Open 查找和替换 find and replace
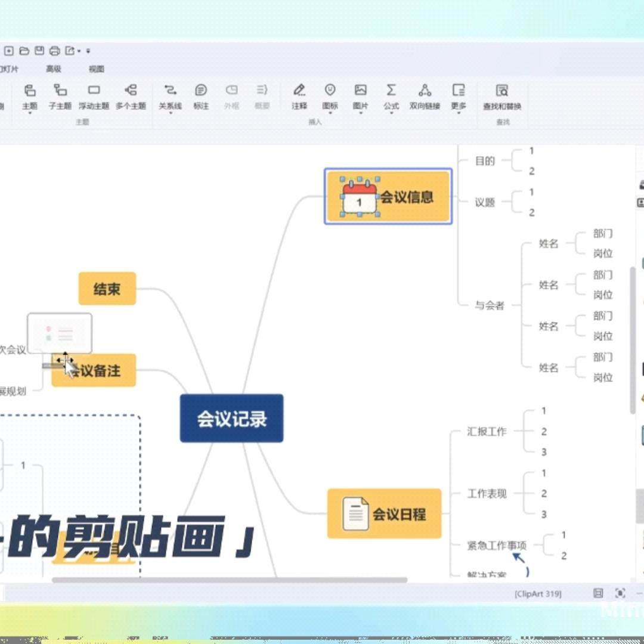The width and height of the screenshot is (644, 644). coord(502,97)
